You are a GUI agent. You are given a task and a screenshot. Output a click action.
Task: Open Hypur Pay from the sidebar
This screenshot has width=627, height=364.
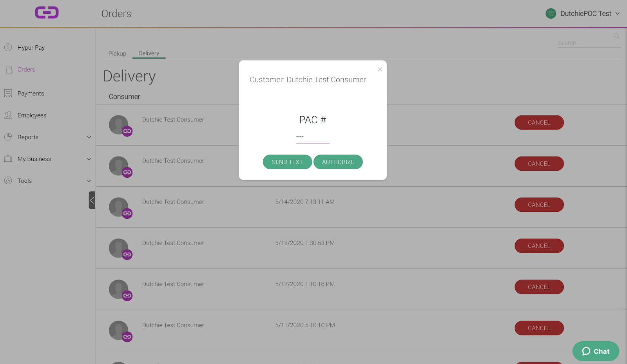(31, 48)
